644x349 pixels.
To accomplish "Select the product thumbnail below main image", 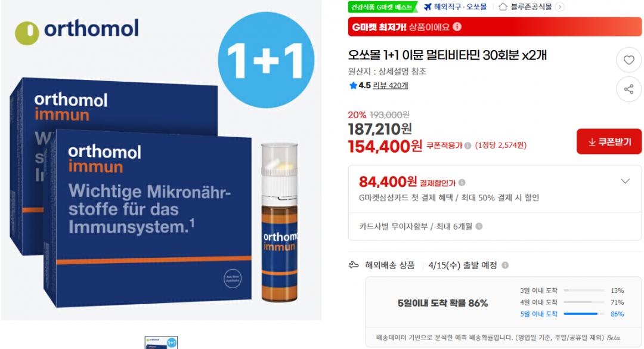I will click(x=161, y=342).
